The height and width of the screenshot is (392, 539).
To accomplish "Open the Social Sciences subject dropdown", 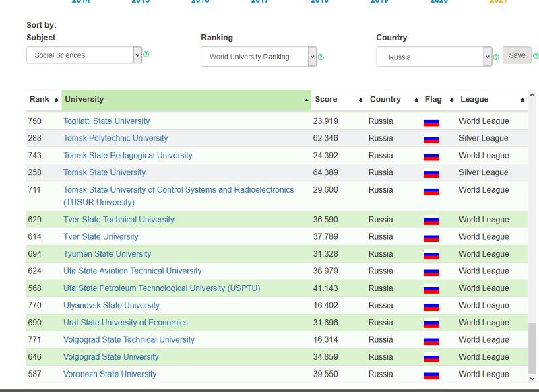I will pyautogui.click(x=84, y=55).
